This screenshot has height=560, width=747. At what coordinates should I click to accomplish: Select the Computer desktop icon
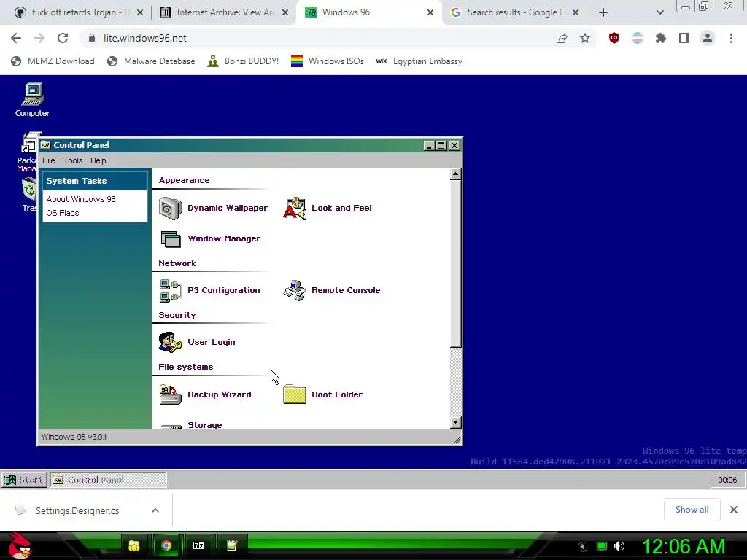32,100
